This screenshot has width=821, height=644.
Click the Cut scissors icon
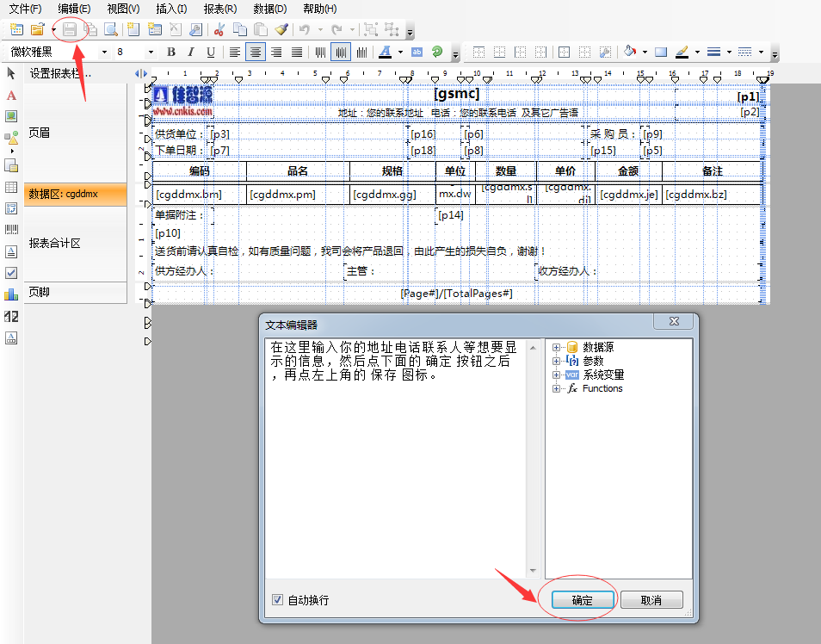click(x=219, y=30)
